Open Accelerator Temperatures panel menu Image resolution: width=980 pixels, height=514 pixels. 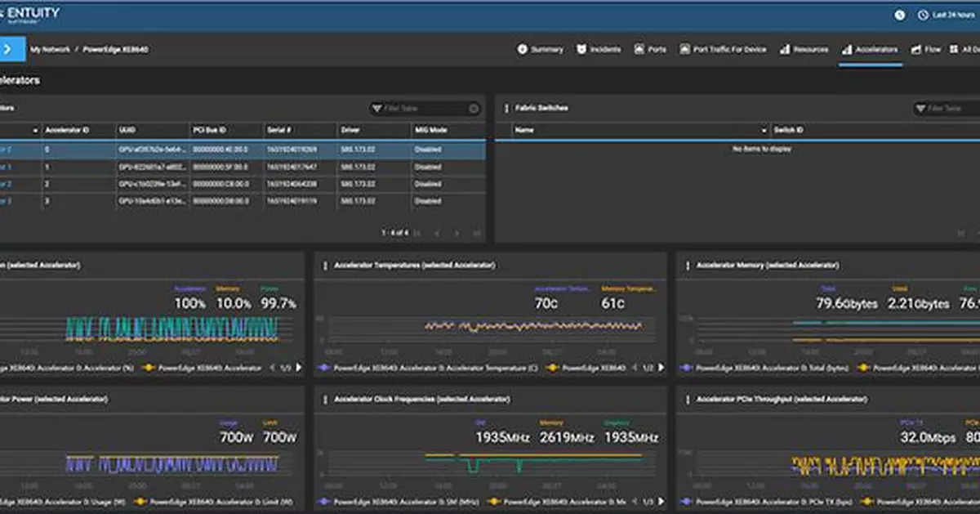tap(325, 265)
